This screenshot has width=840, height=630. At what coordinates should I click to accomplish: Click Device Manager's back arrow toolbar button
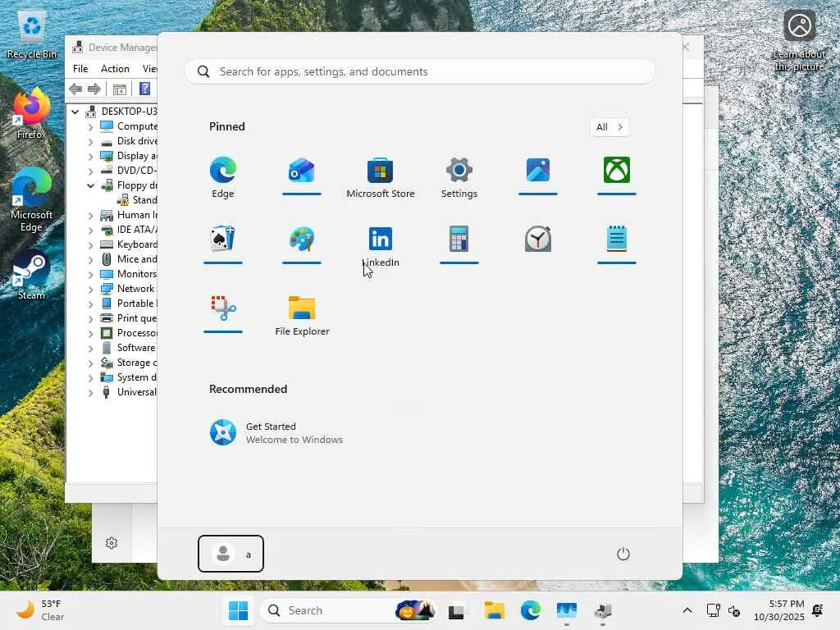tap(75, 89)
